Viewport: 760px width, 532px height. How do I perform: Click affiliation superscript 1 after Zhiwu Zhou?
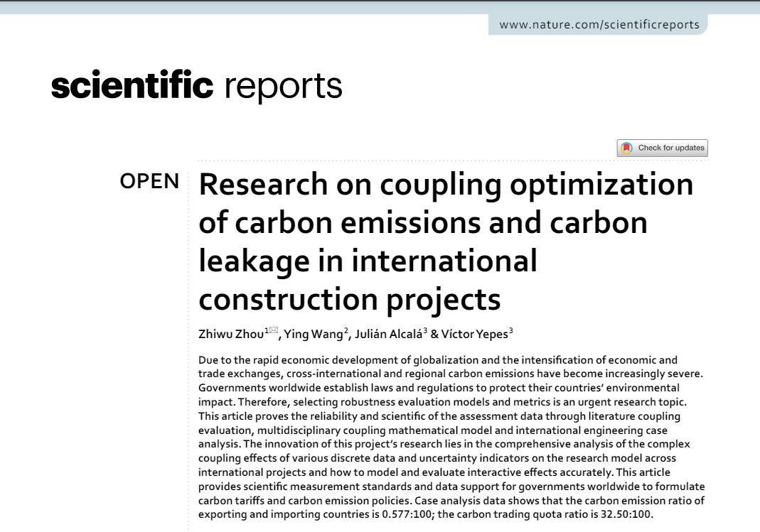266,331
